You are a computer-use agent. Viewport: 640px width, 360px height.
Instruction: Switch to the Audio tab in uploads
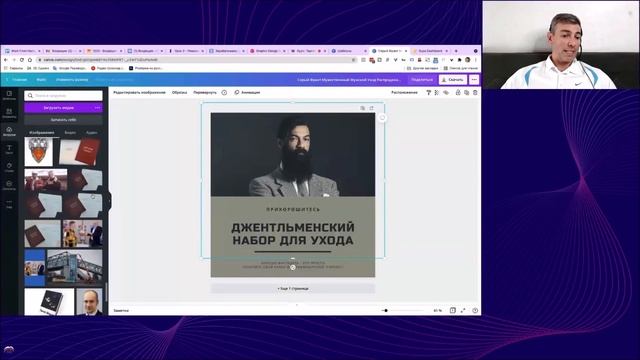[91, 133]
